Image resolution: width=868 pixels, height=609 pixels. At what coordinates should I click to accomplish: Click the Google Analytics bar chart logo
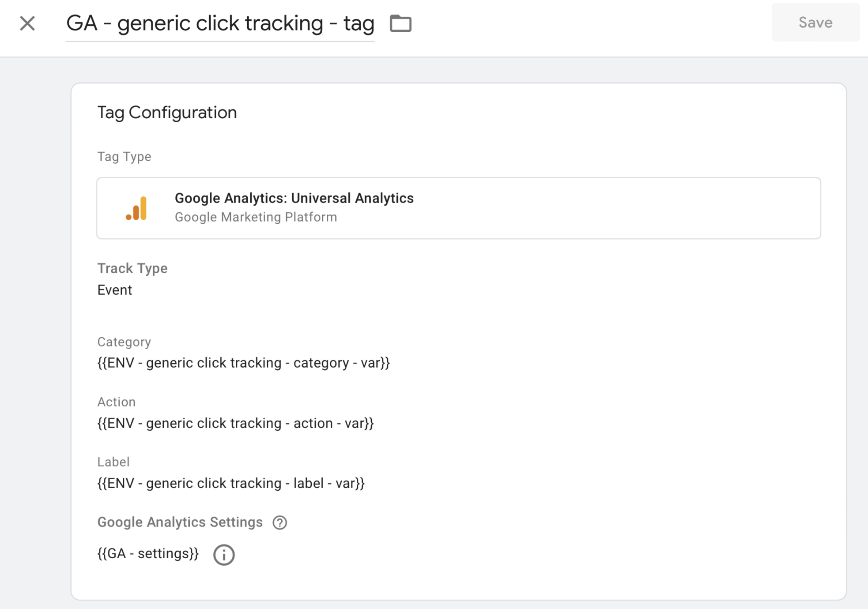coord(136,208)
